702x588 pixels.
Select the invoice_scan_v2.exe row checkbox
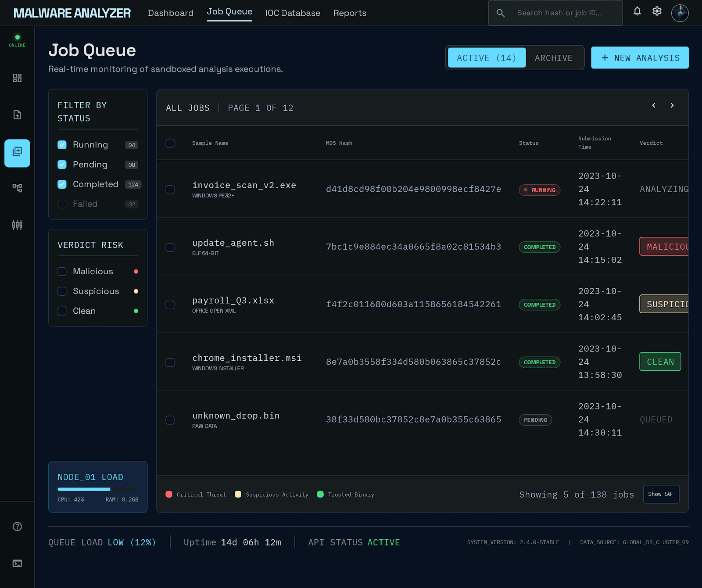170,190
